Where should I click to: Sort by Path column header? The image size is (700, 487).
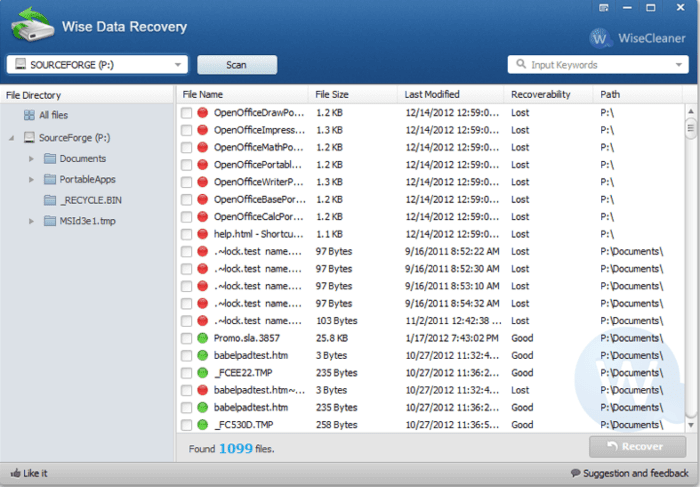click(638, 94)
